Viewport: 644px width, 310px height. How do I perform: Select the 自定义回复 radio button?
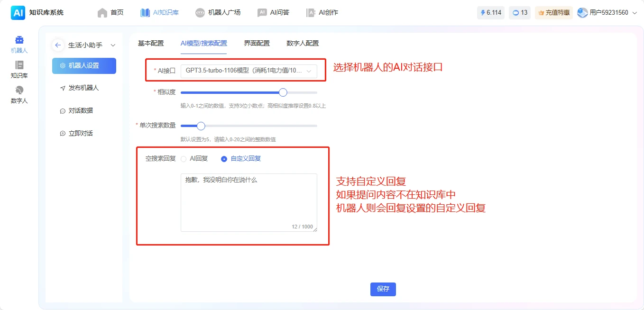click(x=223, y=159)
